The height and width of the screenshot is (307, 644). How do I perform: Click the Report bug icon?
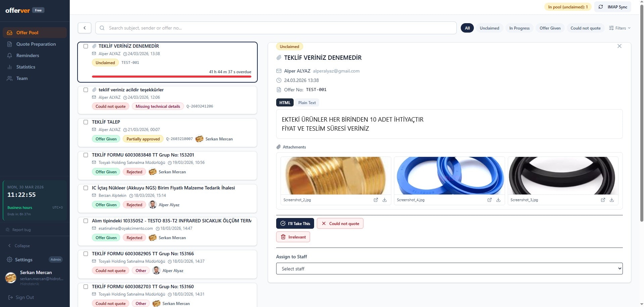8,230
